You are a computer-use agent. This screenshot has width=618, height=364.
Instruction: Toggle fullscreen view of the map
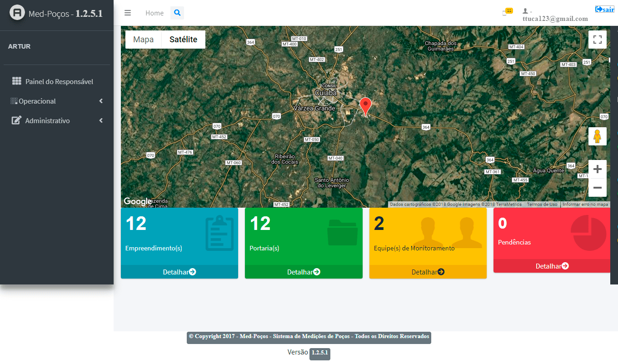597,40
